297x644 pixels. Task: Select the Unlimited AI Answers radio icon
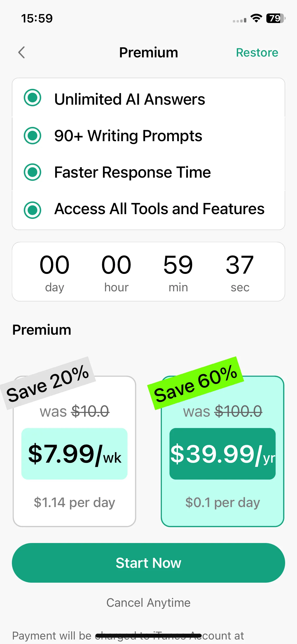click(x=32, y=98)
